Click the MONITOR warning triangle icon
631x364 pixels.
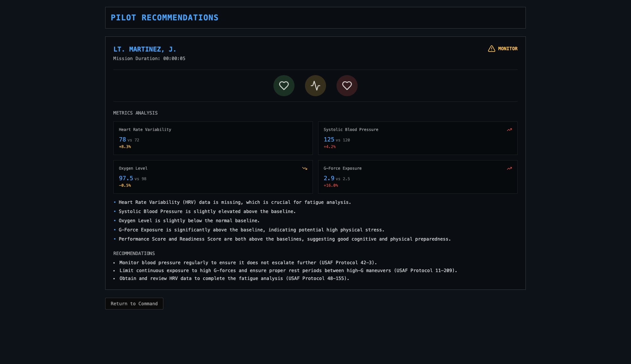point(491,49)
